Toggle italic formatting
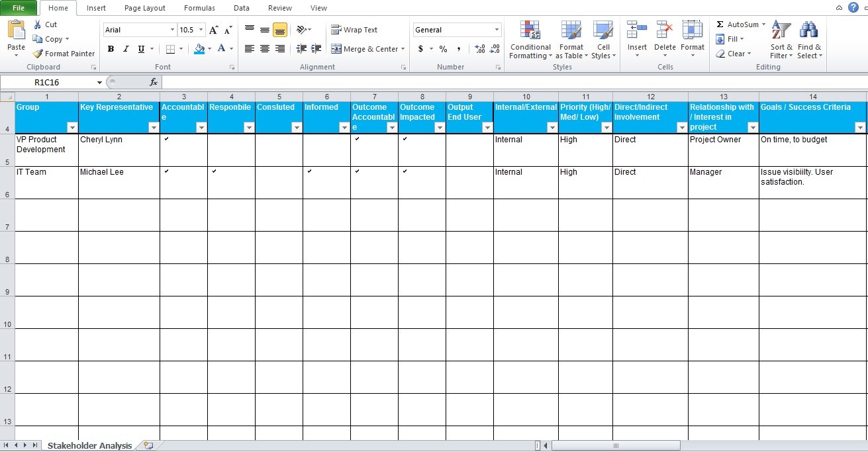The image size is (868, 452). [x=125, y=48]
